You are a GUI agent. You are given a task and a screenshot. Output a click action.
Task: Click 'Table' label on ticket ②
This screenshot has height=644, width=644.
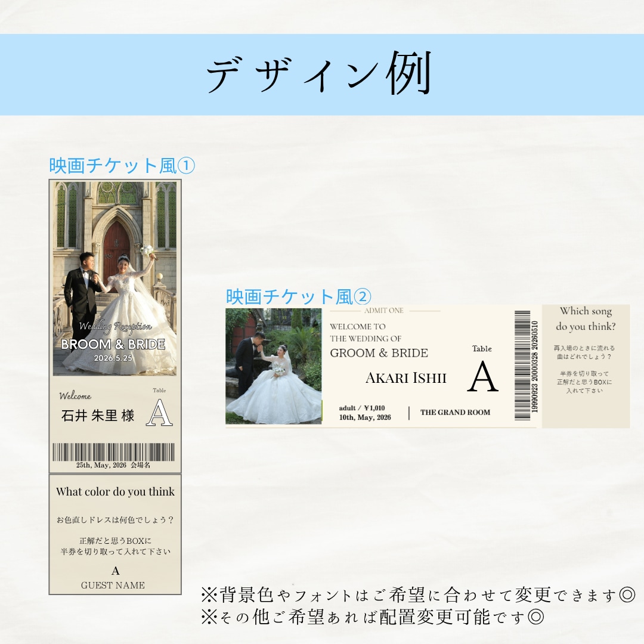coord(482,349)
